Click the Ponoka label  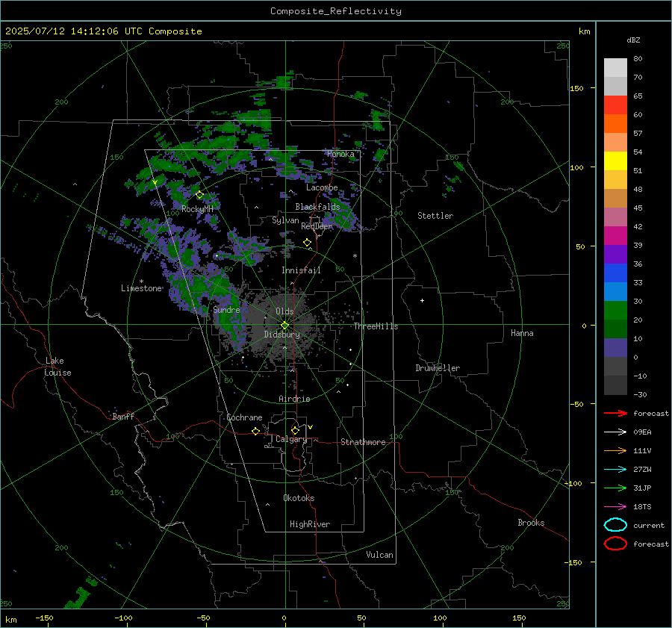coord(340,154)
